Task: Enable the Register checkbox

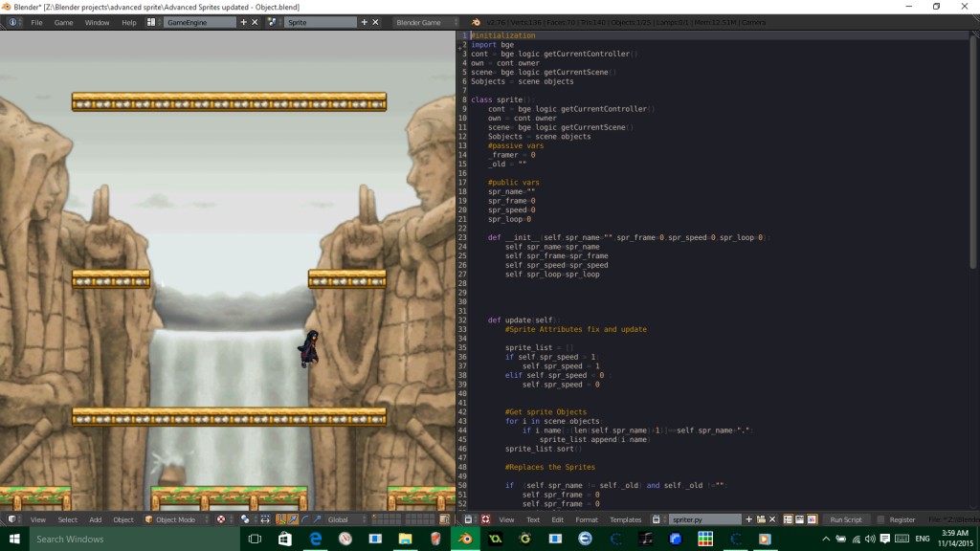Action: click(880, 519)
